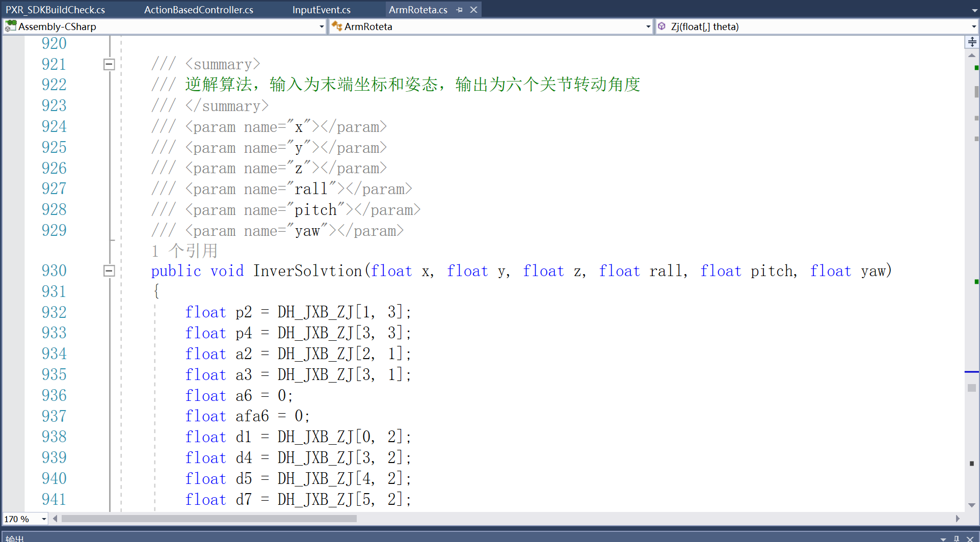Click the ArmRoteta class icon

pyautogui.click(x=336, y=26)
